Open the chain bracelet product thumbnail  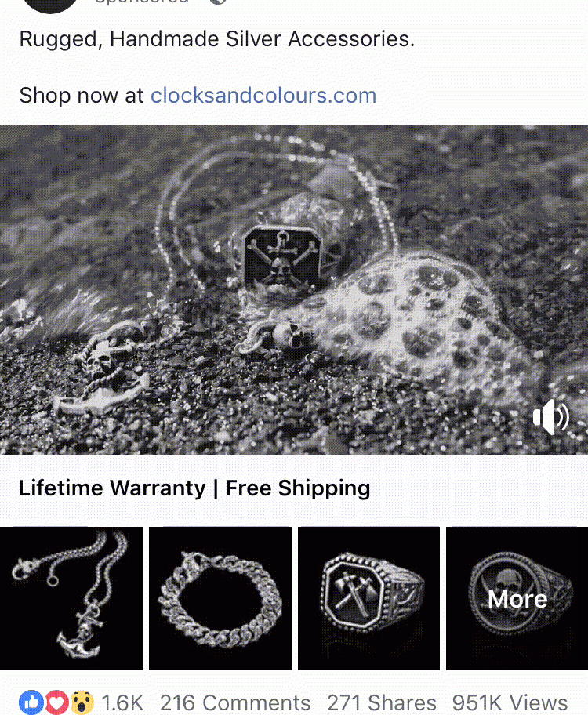point(220,598)
